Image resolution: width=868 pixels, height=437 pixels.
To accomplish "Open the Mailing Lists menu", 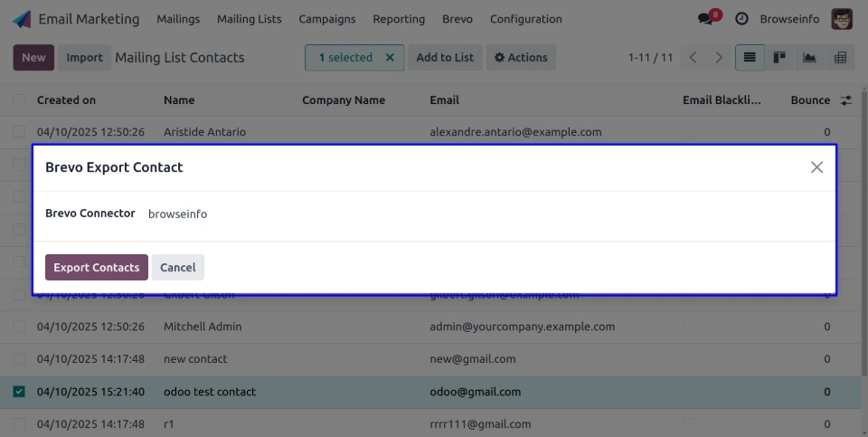I will pos(249,19).
